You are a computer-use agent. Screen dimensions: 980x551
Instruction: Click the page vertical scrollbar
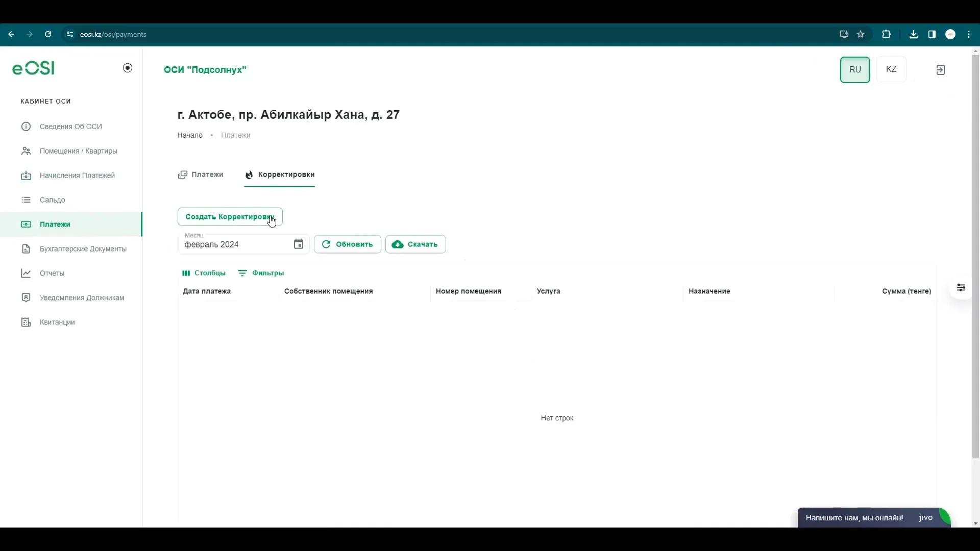(975, 255)
